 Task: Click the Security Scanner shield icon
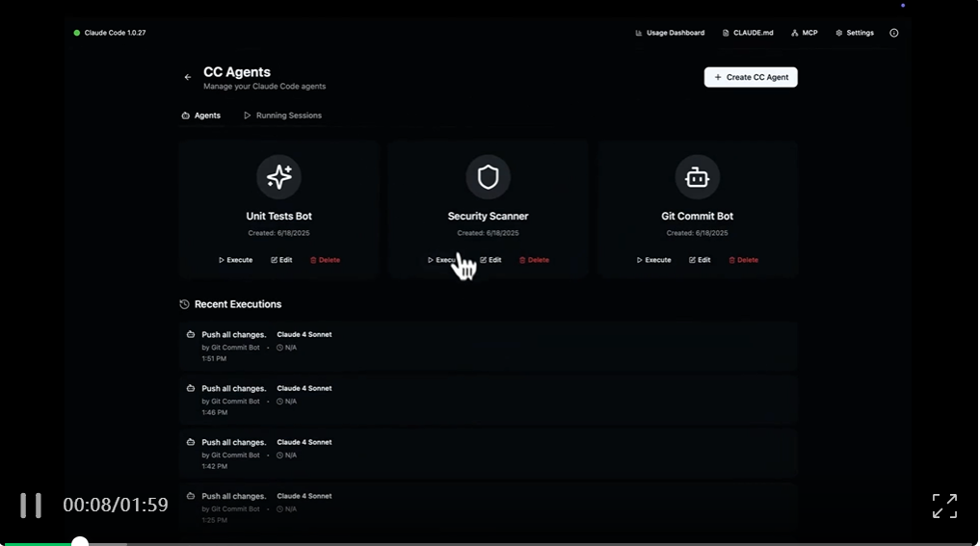[489, 177]
